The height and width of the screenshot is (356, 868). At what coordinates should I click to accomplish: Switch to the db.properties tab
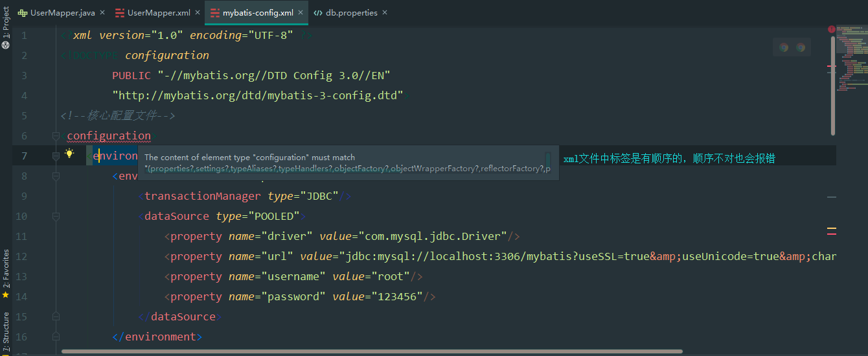pyautogui.click(x=345, y=12)
